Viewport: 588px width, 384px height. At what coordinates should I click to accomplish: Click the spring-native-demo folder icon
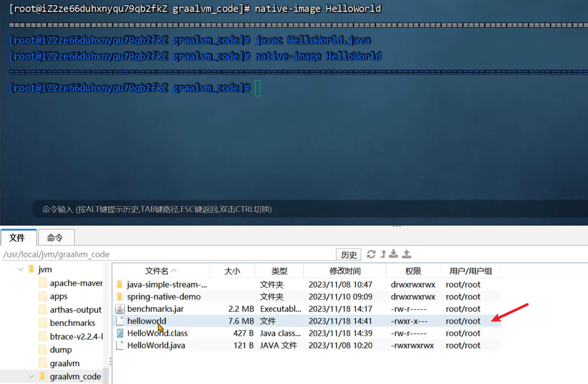(119, 297)
